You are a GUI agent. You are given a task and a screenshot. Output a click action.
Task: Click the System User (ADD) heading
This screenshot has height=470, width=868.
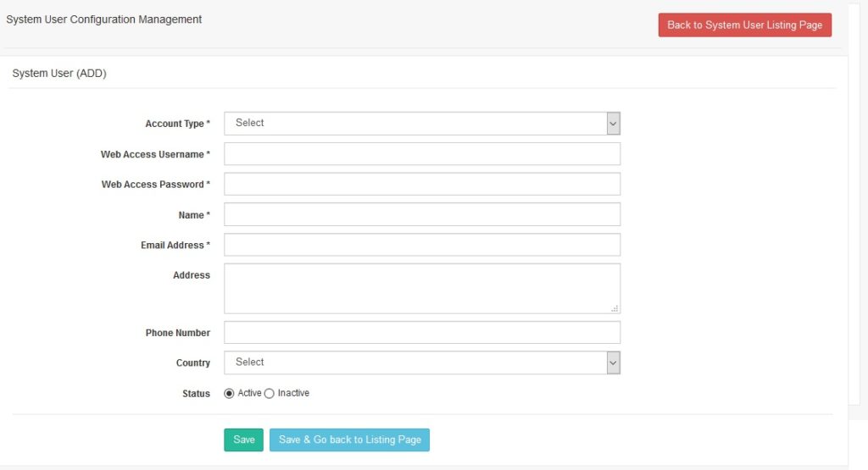pyautogui.click(x=59, y=73)
